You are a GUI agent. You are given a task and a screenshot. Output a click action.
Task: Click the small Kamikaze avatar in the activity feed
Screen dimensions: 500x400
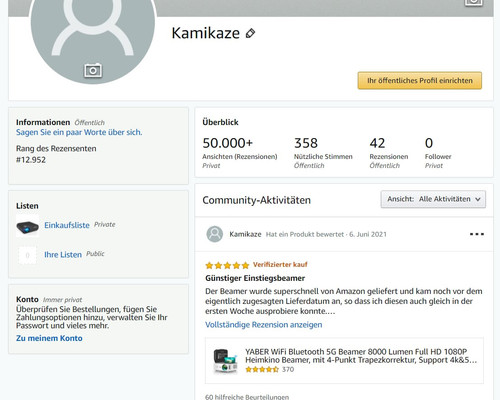click(x=215, y=234)
